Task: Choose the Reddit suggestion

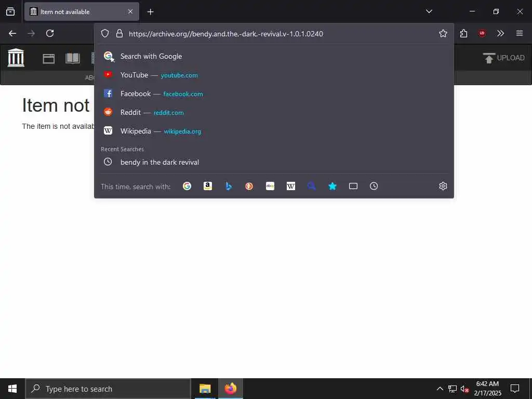Action: [274, 112]
